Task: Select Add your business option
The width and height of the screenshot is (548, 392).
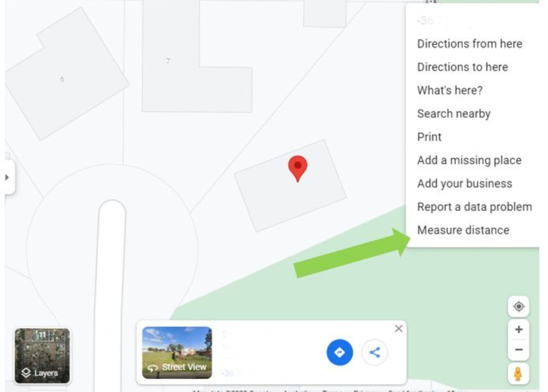Action: [465, 183]
